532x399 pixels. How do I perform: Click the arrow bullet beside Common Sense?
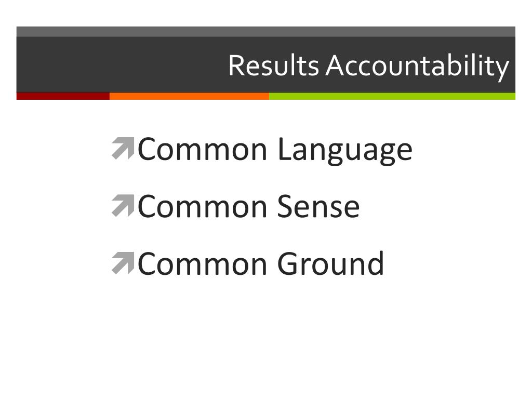click(x=123, y=206)
